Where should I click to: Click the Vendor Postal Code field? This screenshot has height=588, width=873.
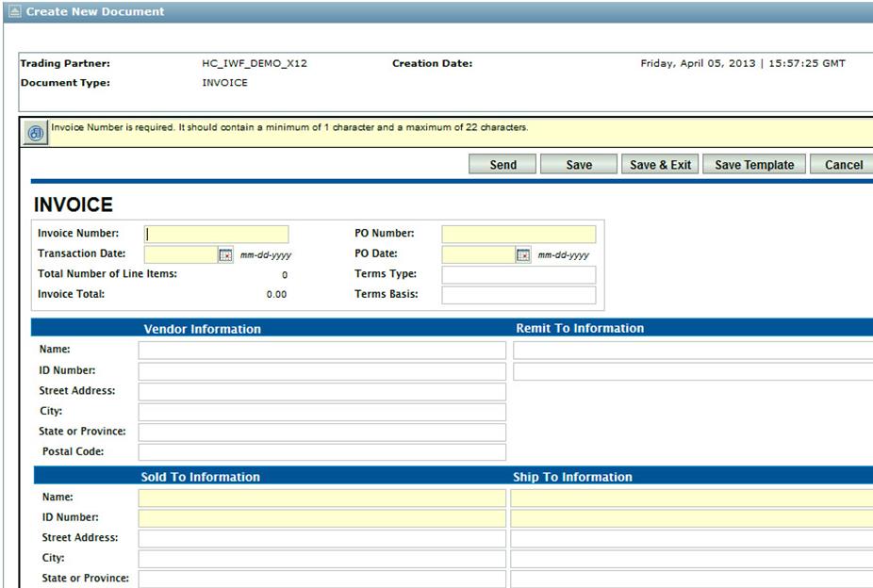point(321,452)
